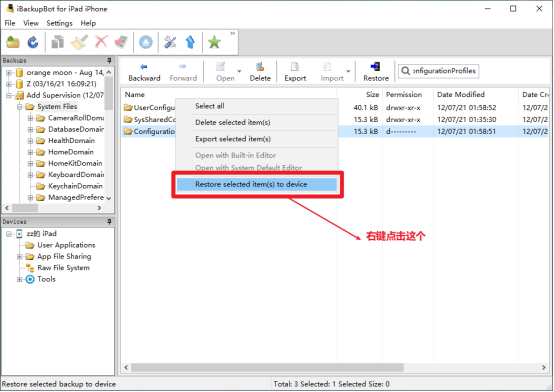This screenshot has height=392, width=554.
Task: Click the Open toolbar button
Action: pos(225,72)
